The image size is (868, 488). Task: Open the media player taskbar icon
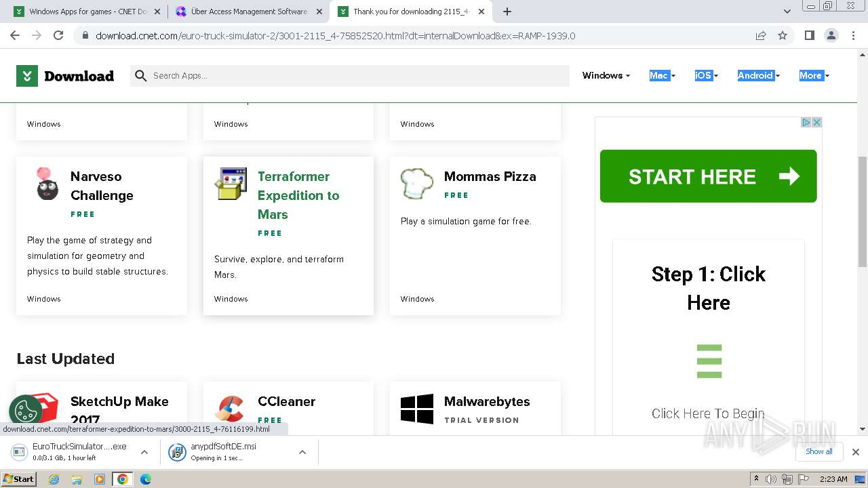100,479
